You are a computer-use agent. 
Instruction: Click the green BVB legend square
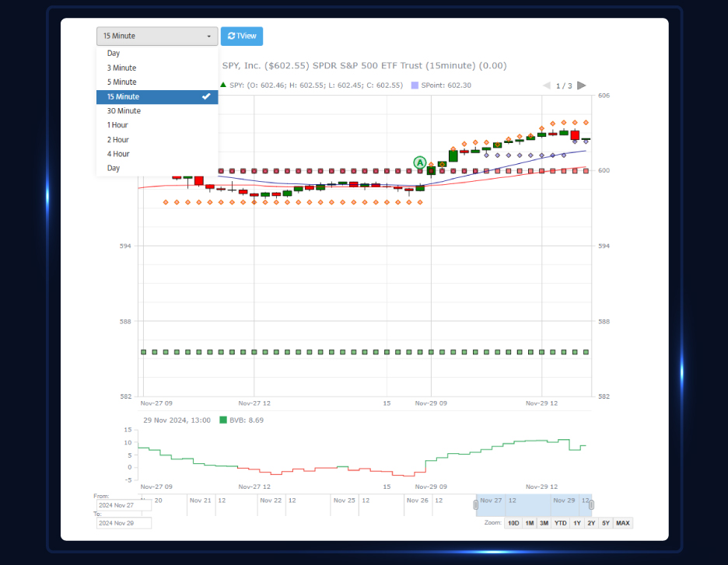(223, 420)
